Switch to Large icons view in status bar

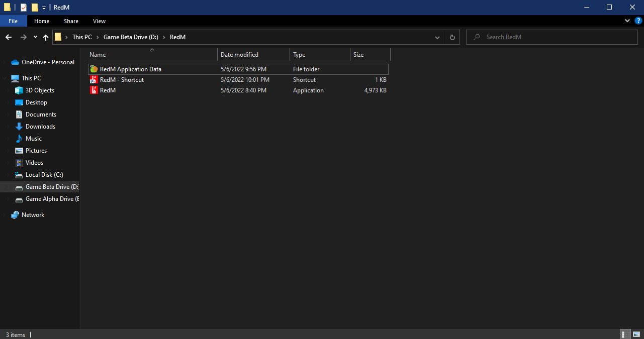636,334
